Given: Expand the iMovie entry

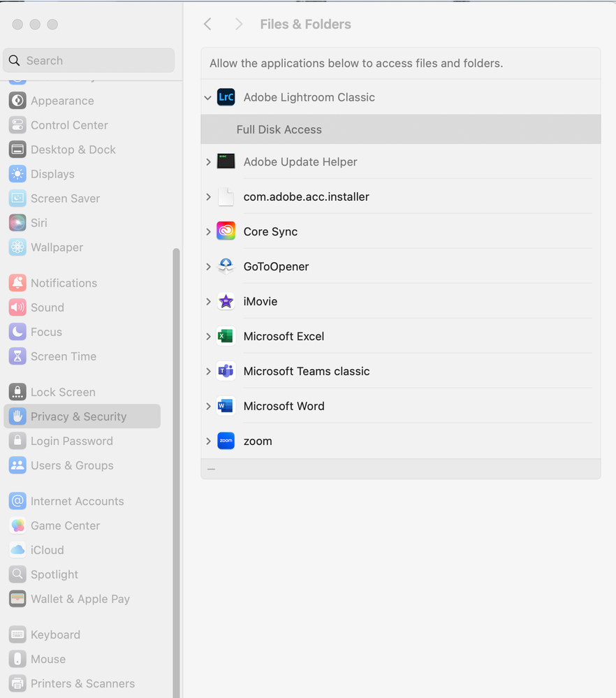Looking at the screenshot, I should 208,301.
